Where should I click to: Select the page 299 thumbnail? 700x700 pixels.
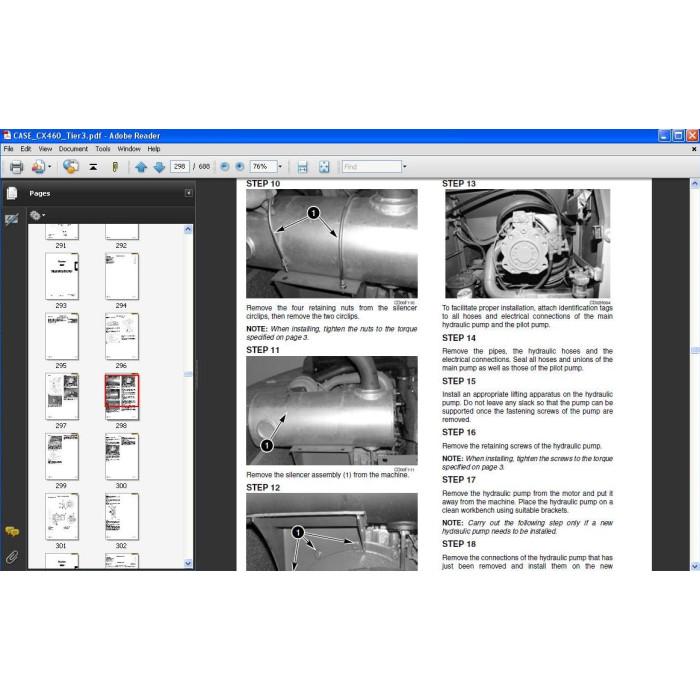tap(62, 456)
